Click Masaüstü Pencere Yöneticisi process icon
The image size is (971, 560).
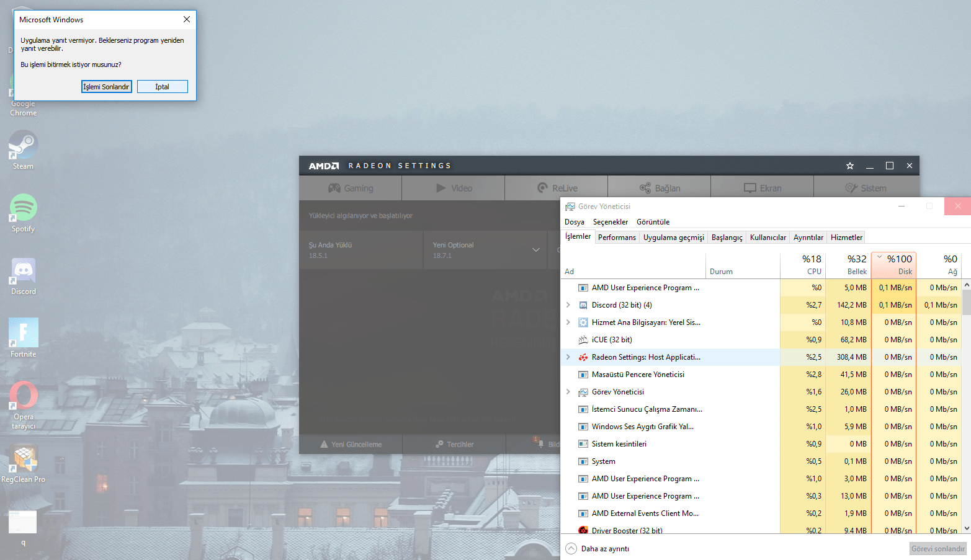tap(583, 375)
